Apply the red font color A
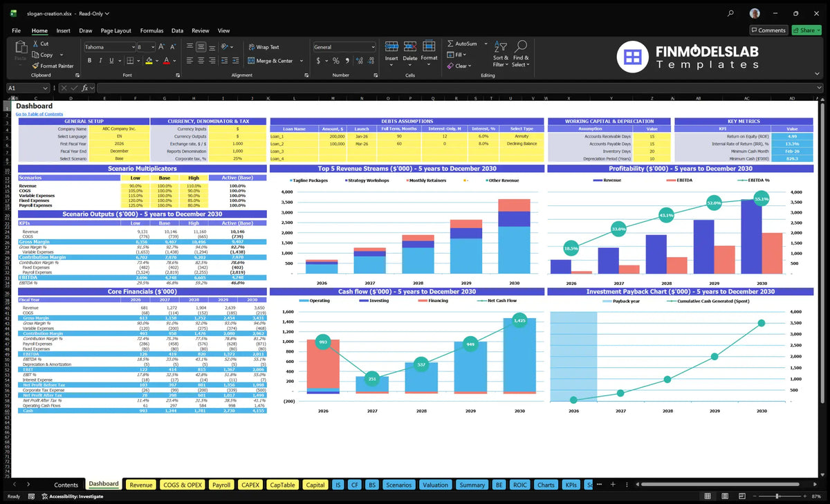The width and height of the screenshot is (830, 504). tap(166, 61)
